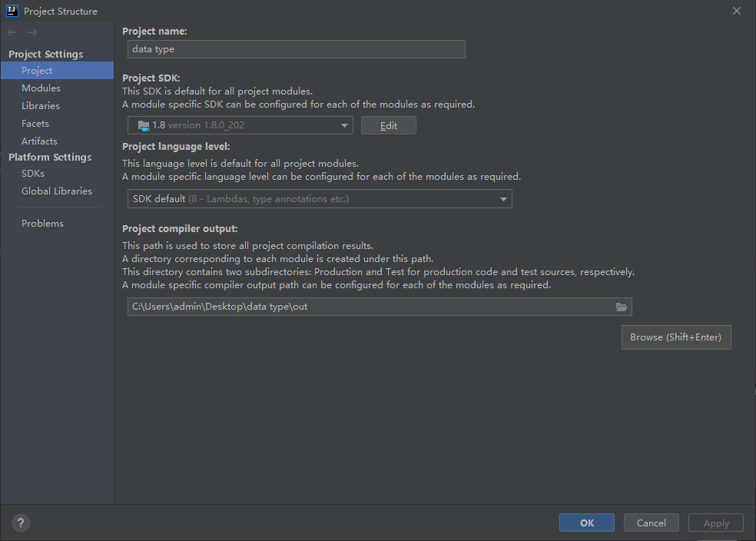Close the Project Structure dialog

[736, 11]
